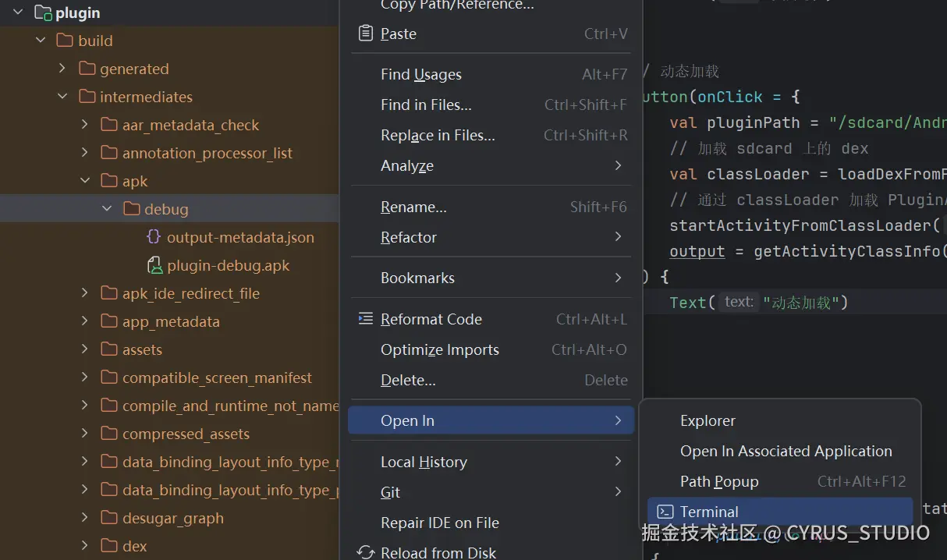Viewport: 947px width, 560px height.
Task: Choose Rename from the context menu
Action: point(491,207)
